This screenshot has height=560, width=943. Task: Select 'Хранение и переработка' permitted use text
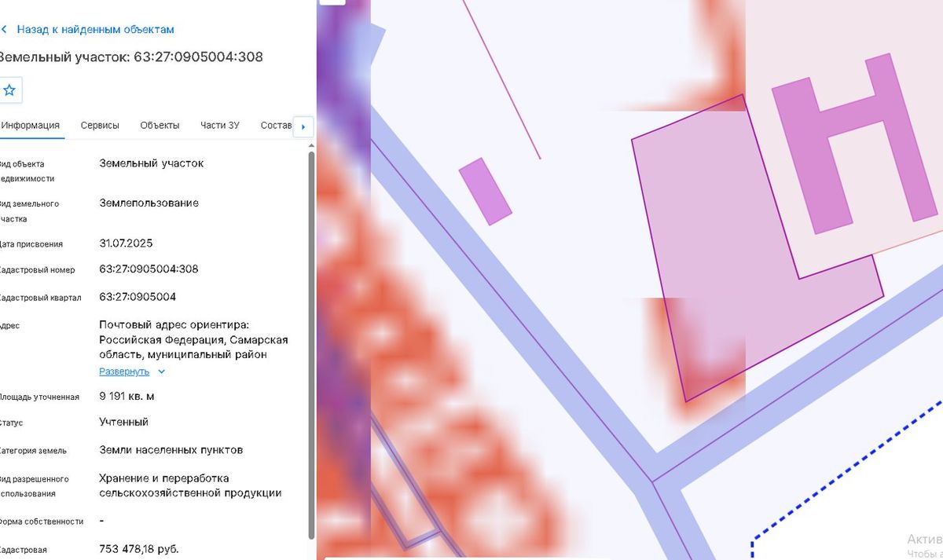pos(190,485)
